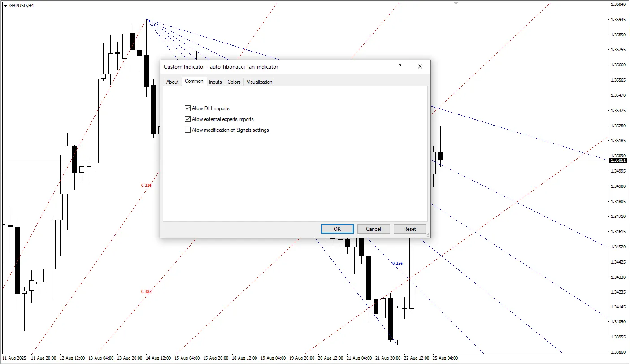Uncheck Allow external experts imports

(x=187, y=119)
